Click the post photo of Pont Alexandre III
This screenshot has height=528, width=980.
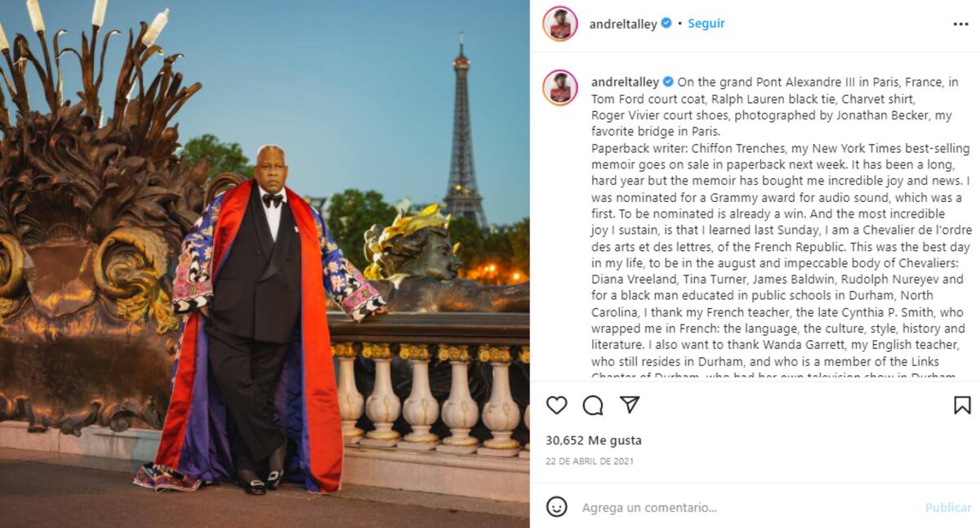point(265,264)
